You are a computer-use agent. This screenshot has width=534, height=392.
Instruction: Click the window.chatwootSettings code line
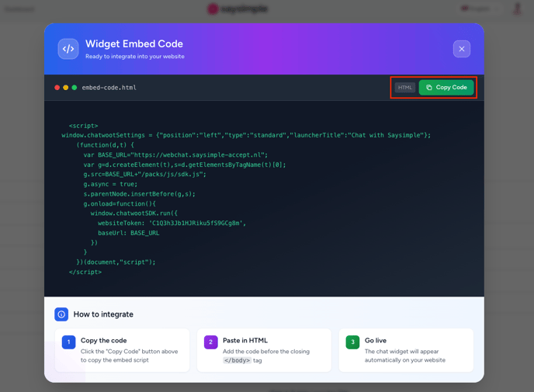(246, 135)
